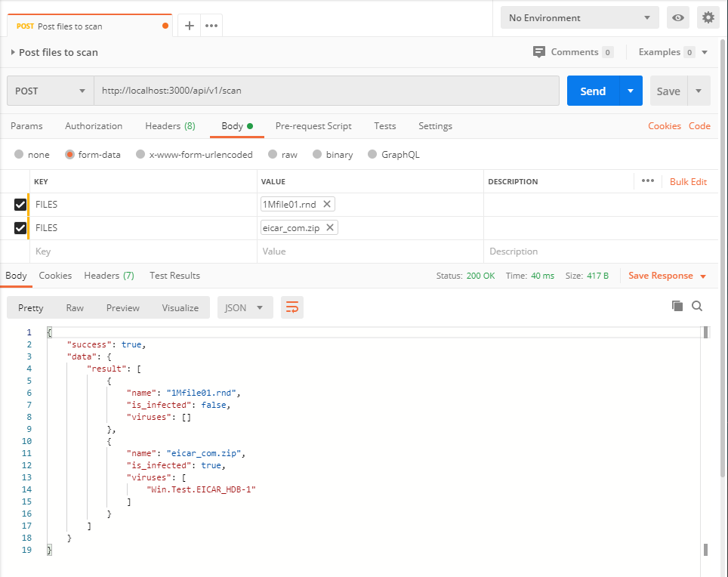728x577 pixels.
Task: Click unsaved changes orange dot on tab
Action: click(x=165, y=26)
